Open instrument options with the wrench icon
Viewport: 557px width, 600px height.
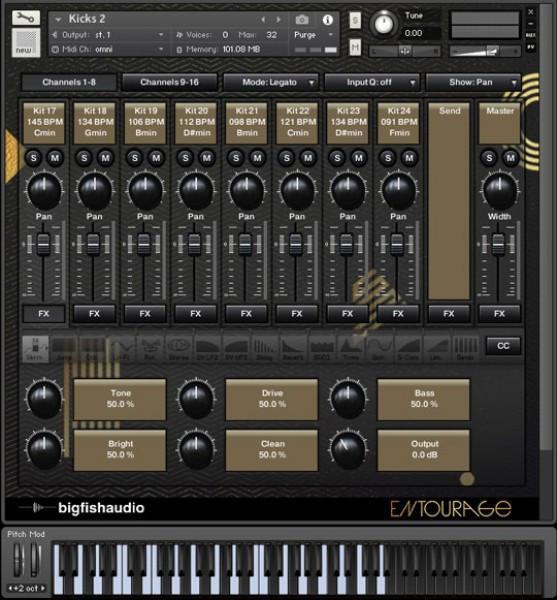pyautogui.click(x=26, y=18)
